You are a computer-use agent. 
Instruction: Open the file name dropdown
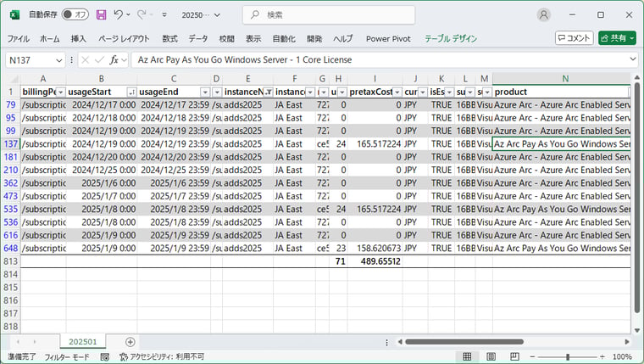tap(217, 15)
